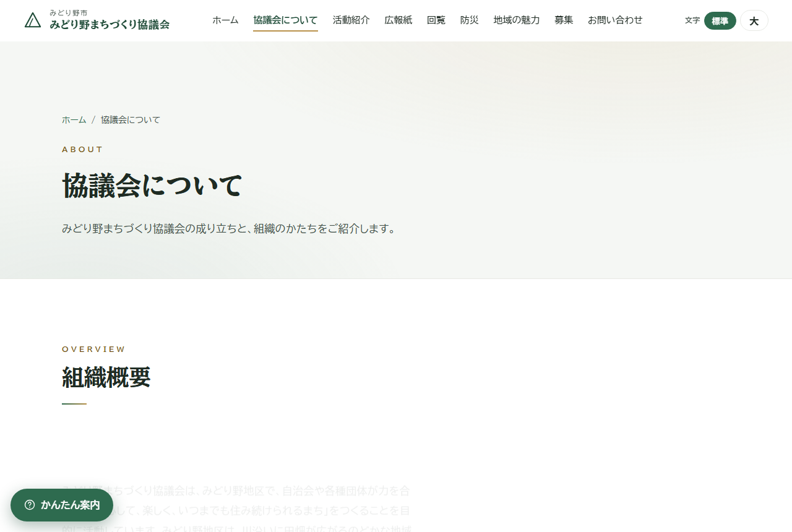792x532 pixels.
Task: Open the みどり野まちづくり協議会 site title link
Action: pos(110,25)
